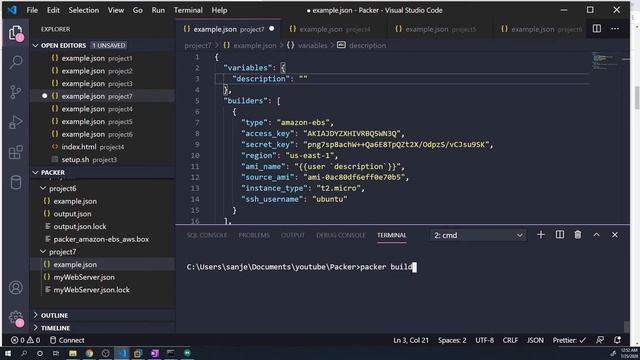Image resolution: width=640 pixels, height=360 pixels.
Task: Open File Explorer from taskbar
Action: [x=73, y=353]
